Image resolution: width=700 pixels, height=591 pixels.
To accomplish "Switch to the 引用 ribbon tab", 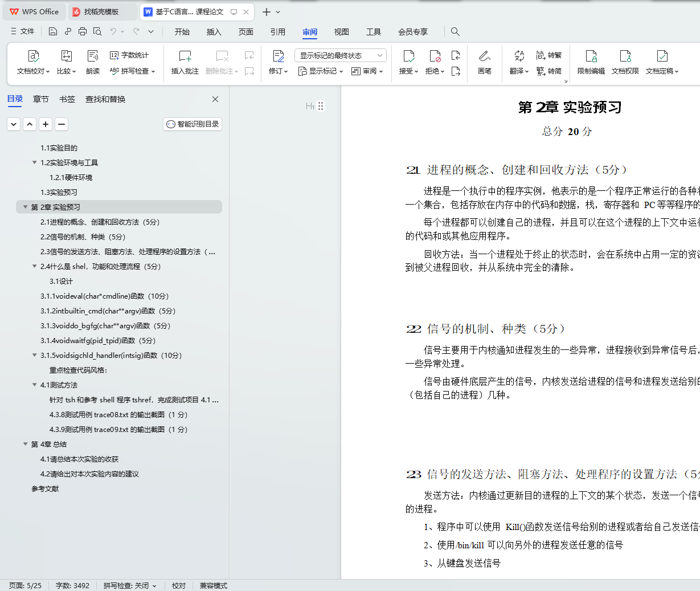I will 278,31.
